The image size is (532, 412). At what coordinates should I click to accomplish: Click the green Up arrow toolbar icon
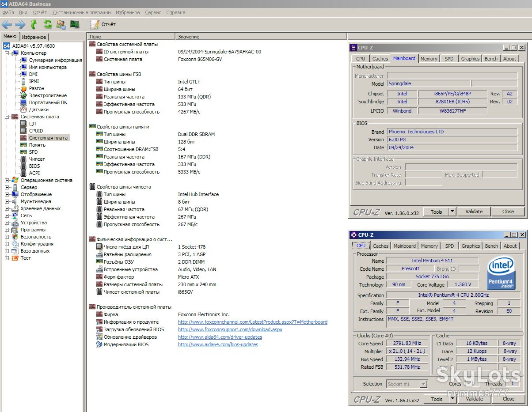pos(34,24)
